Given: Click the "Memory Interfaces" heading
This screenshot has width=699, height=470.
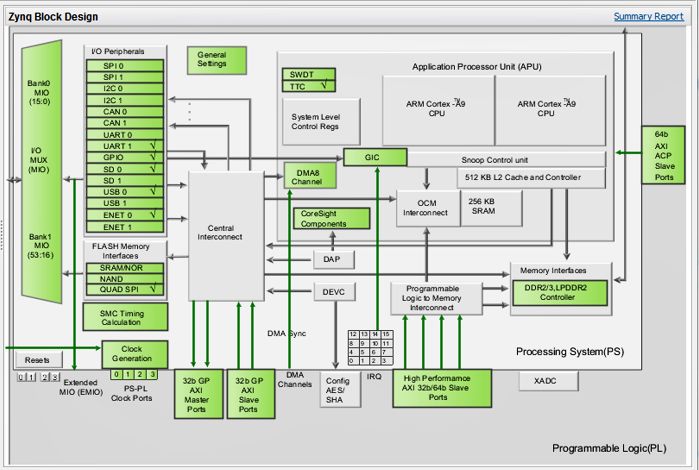Looking at the screenshot, I should (553, 271).
